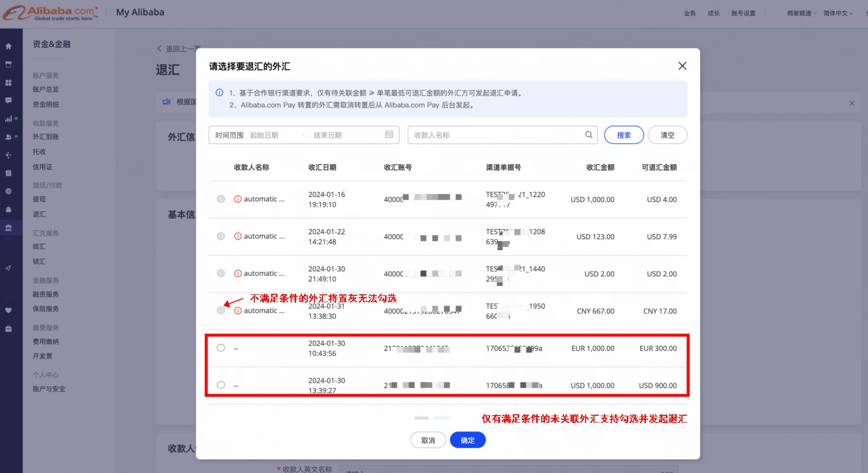Open the 商家频道 dropdown menu
Viewport: 868px width, 473px height.
click(801, 13)
